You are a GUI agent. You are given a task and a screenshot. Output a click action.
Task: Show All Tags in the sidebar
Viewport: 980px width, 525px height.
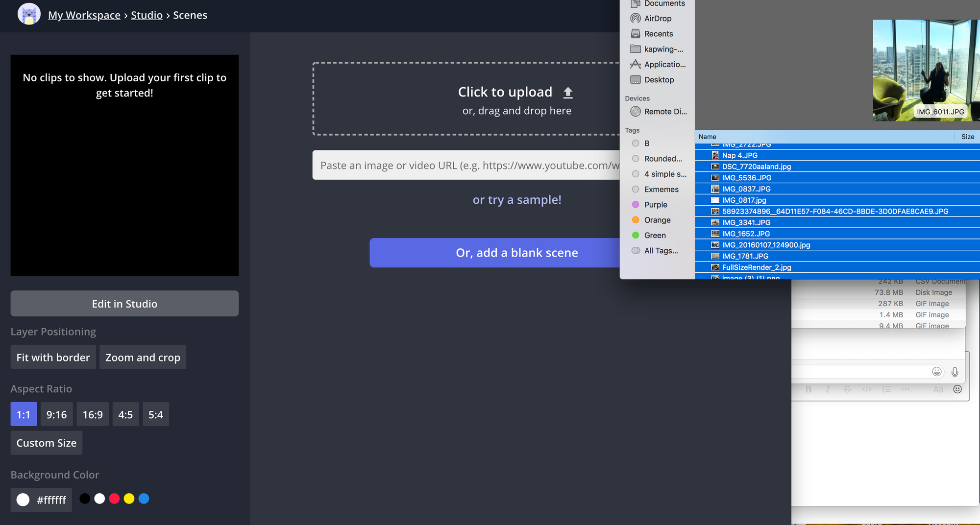click(655, 251)
